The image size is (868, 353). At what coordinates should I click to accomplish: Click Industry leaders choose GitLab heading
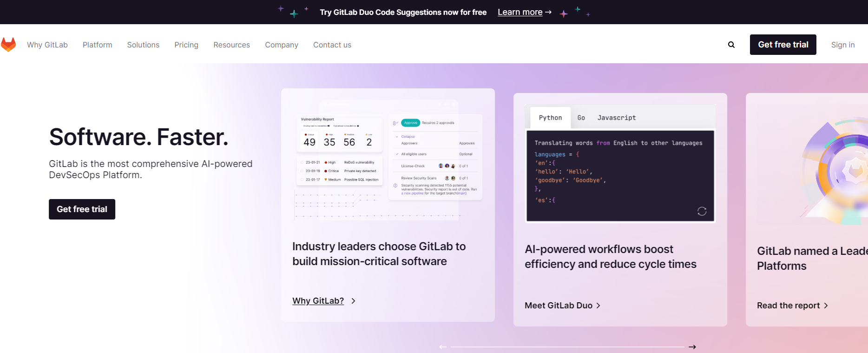(x=379, y=254)
